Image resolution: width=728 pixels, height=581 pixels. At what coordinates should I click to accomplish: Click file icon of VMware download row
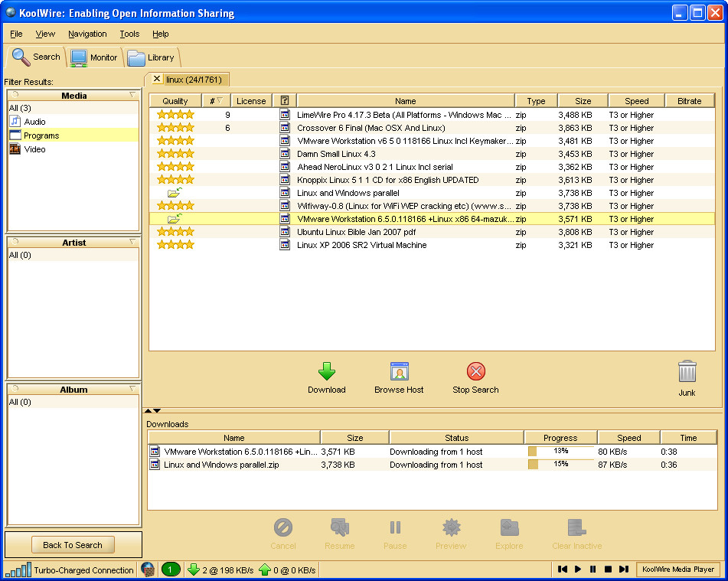155,451
